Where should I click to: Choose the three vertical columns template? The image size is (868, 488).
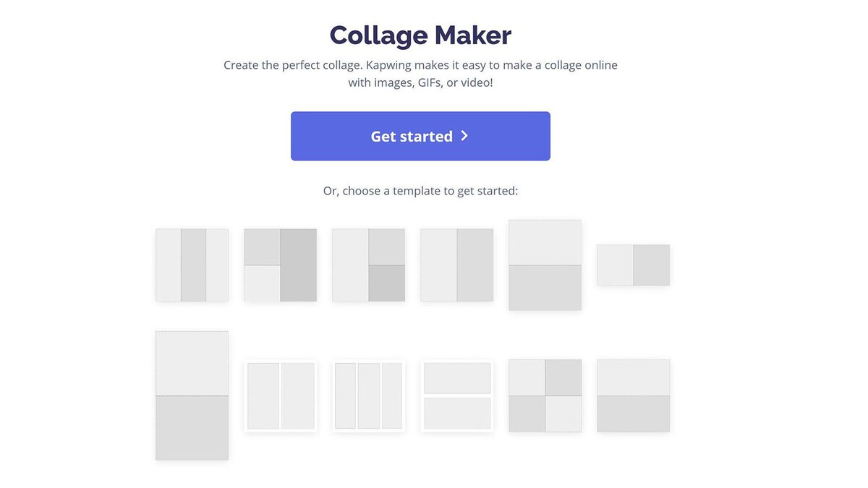pos(192,265)
